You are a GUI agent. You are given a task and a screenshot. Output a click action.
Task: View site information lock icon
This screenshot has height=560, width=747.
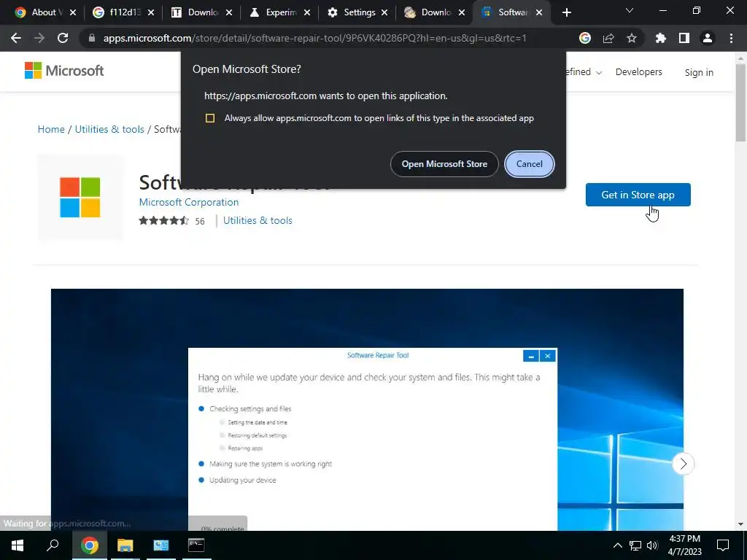[92, 38]
